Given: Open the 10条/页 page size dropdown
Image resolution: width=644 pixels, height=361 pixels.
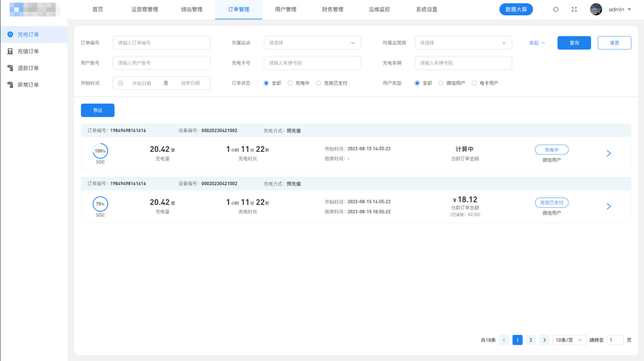Looking at the screenshot, I should [569, 340].
